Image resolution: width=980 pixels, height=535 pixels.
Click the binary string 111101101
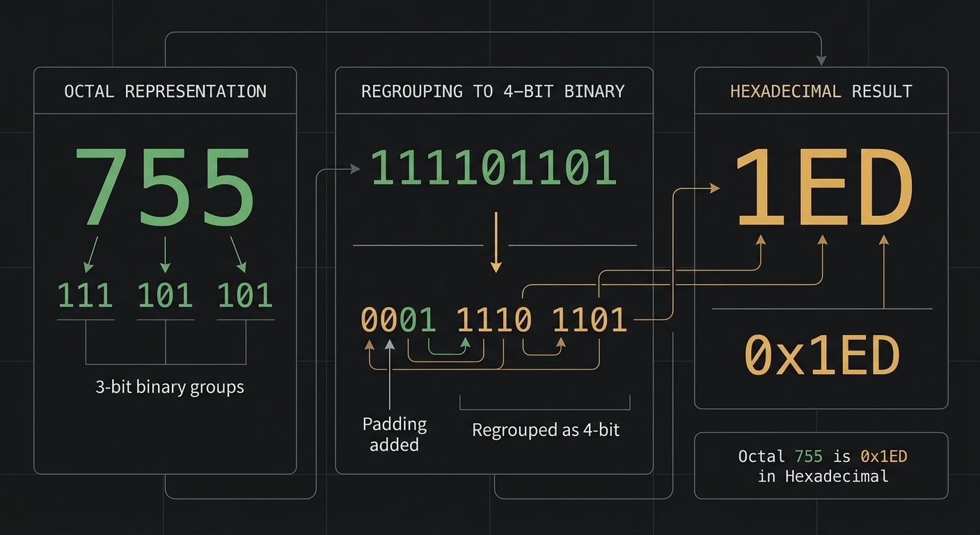coord(496,167)
